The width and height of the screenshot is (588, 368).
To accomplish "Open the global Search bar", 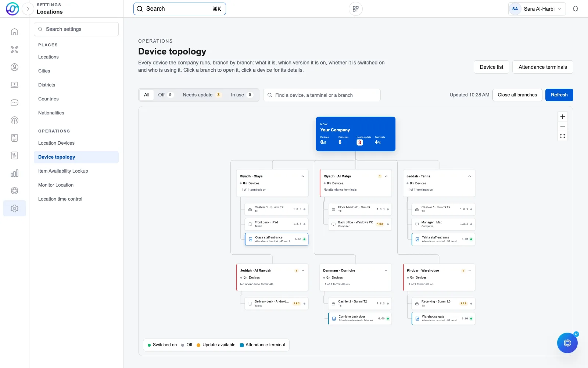I will (x=179, y=9).
